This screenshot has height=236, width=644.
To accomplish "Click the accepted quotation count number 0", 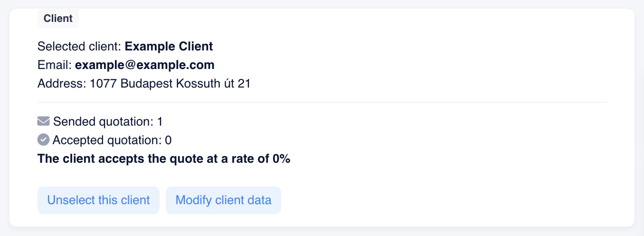I will pyautogui.click(x=168, y=140).
